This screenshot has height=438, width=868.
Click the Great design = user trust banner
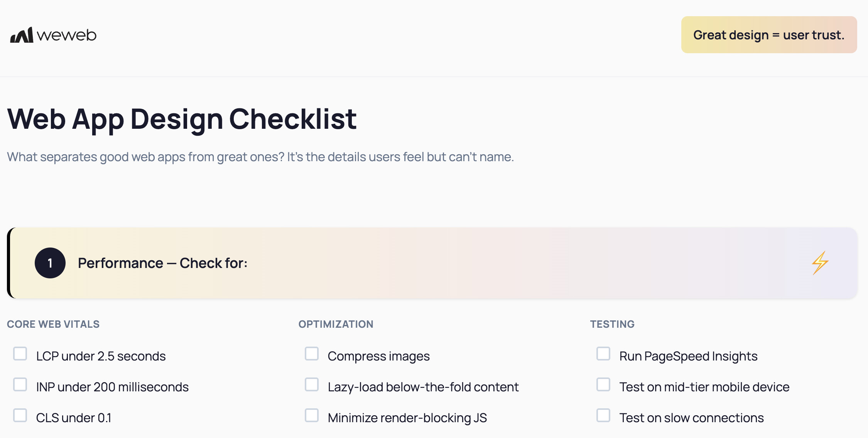coord(769,35)
